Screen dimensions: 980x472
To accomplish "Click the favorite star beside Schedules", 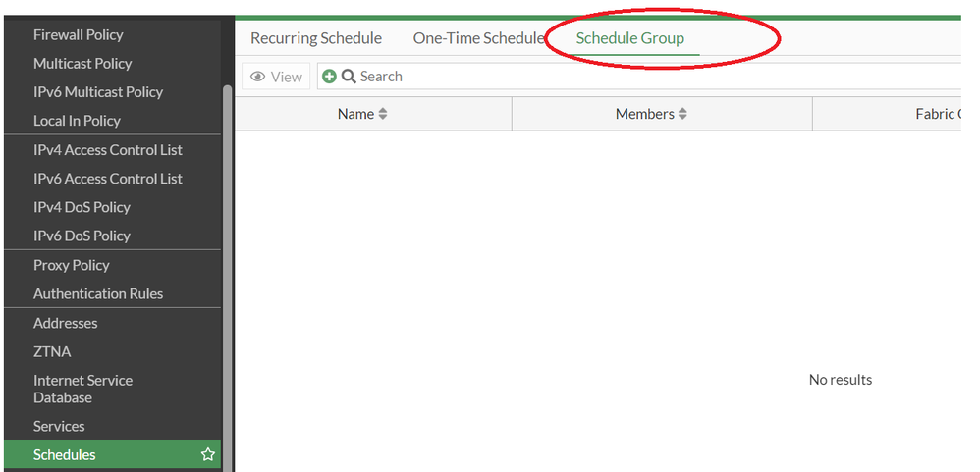I will point(208,454).
